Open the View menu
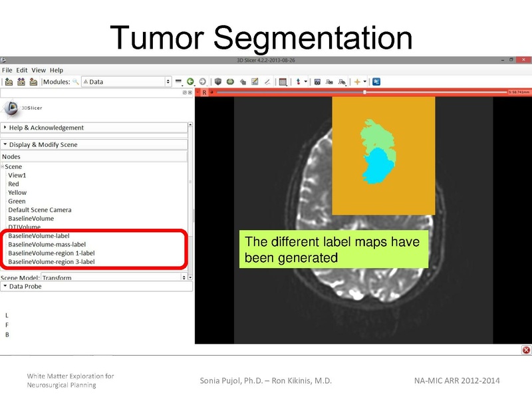This screenshot has width=532, height=399. 39,70
